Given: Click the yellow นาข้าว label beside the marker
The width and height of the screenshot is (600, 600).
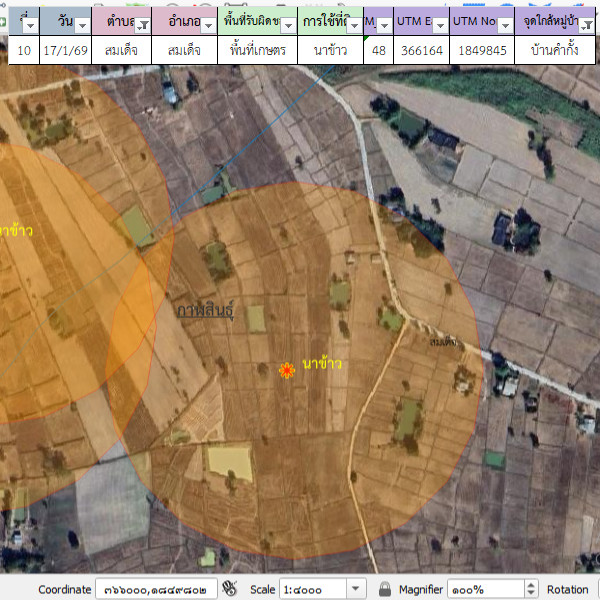Looking at the screenshot, I should click(x=322, y=363).
